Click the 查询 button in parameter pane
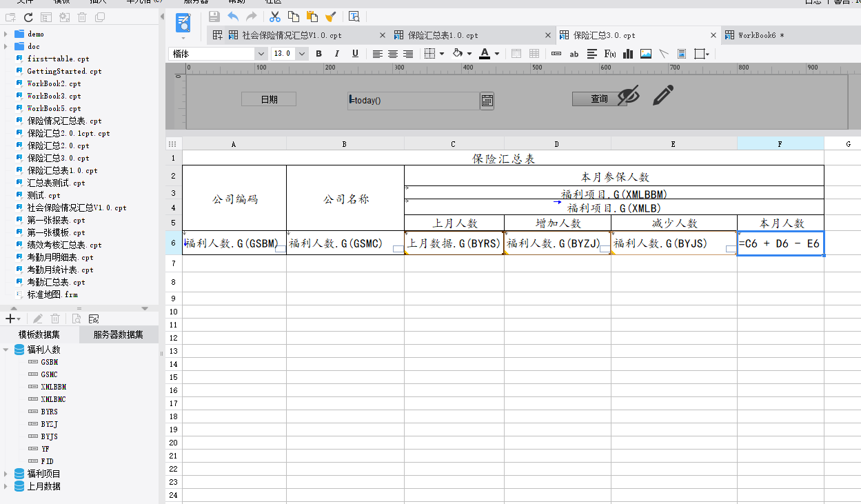This screenshot has height=504, width=861. (599, 99)
